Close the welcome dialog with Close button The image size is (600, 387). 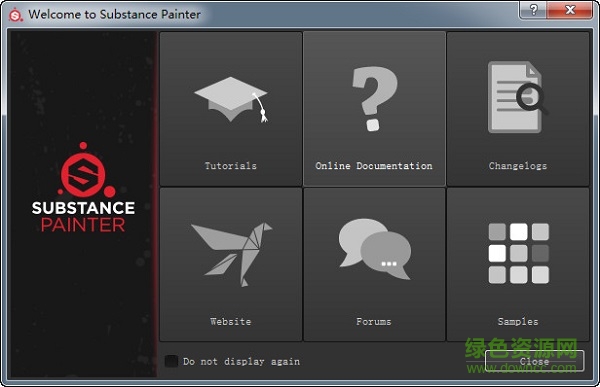coord(534,361)
